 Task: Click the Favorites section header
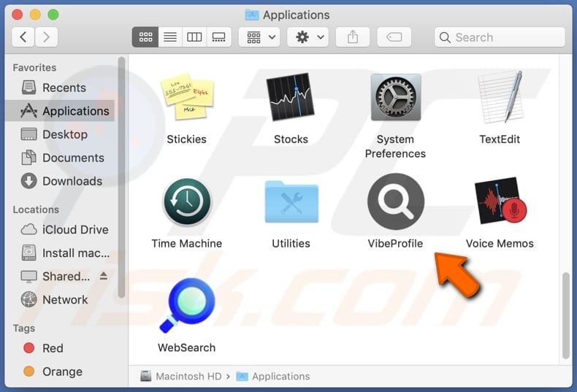34,68
